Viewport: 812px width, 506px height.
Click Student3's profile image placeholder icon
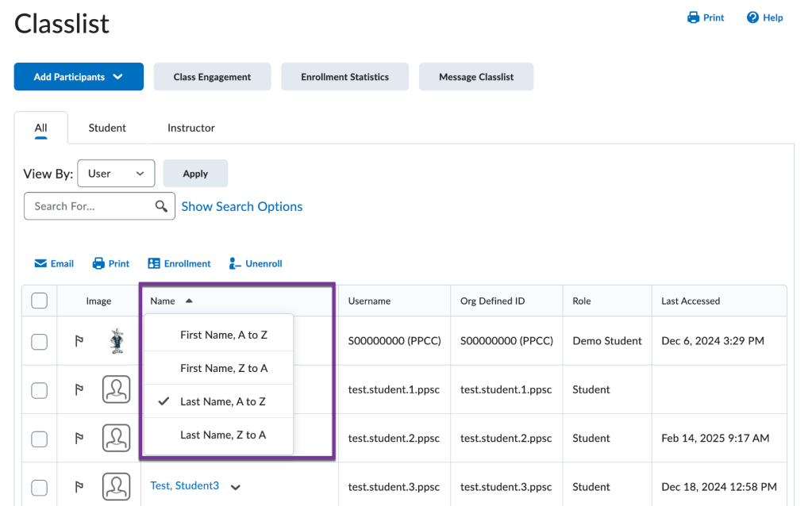click(x=116, y=486)
